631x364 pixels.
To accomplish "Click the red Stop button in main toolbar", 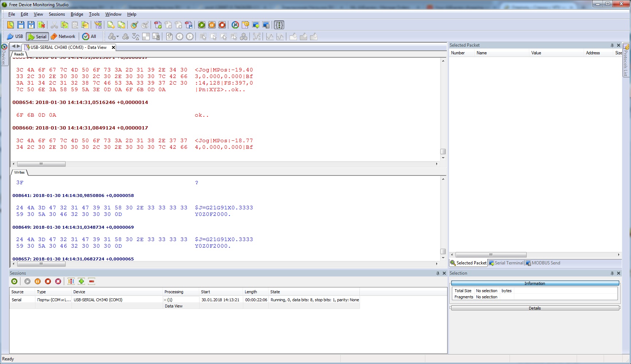I will tap(222, 25).
